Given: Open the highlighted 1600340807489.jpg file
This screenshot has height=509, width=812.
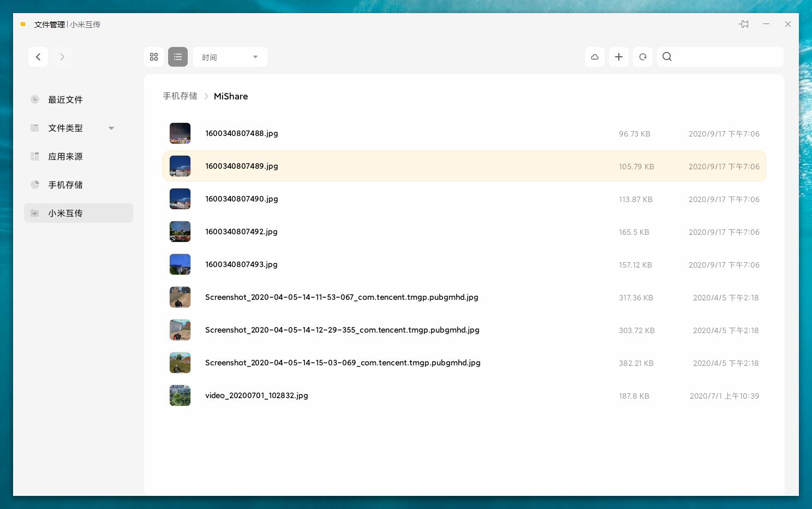Looking at the screenshot, I should point(242,166).
